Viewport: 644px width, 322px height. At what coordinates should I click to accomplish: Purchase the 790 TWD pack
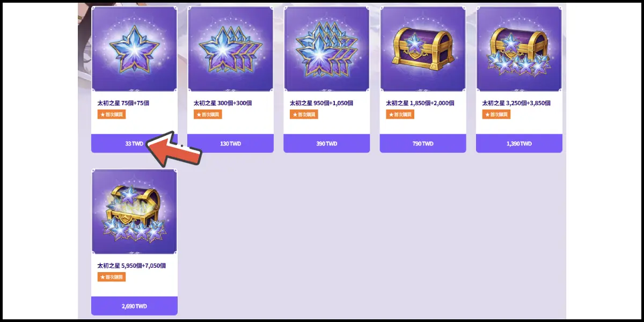pos(423,143)
